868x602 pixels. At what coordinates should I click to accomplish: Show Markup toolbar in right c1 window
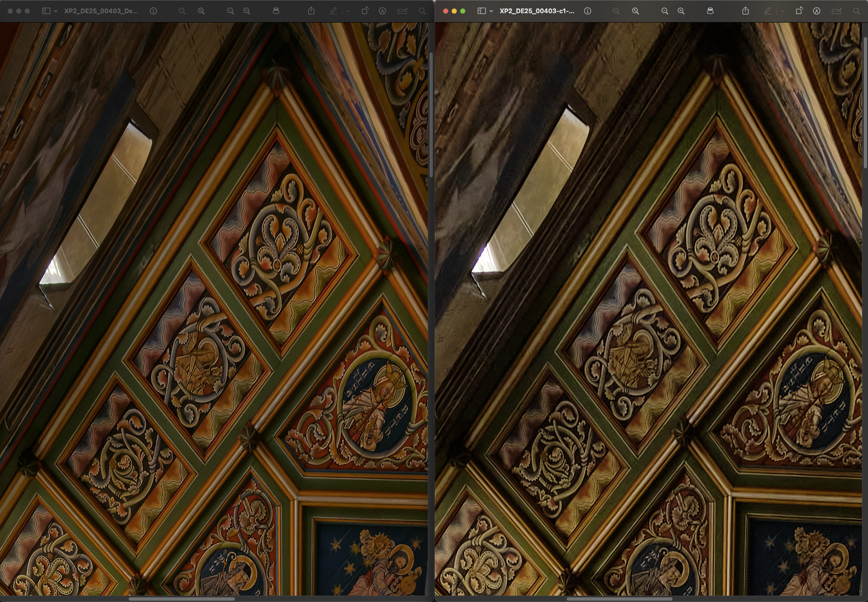pyautogui.click(x=816, y=11)
